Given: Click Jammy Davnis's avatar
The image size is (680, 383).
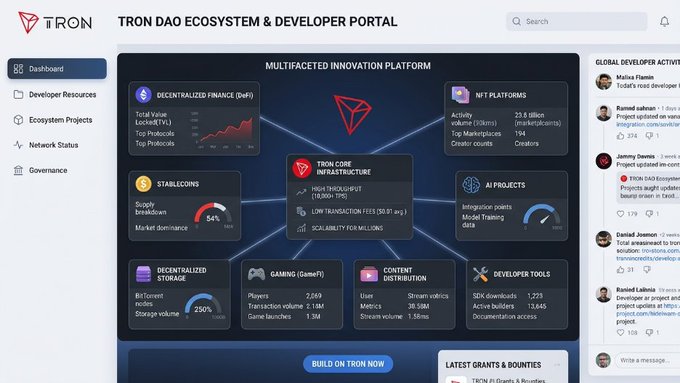Looking at the screenshot, I should 603,161.
